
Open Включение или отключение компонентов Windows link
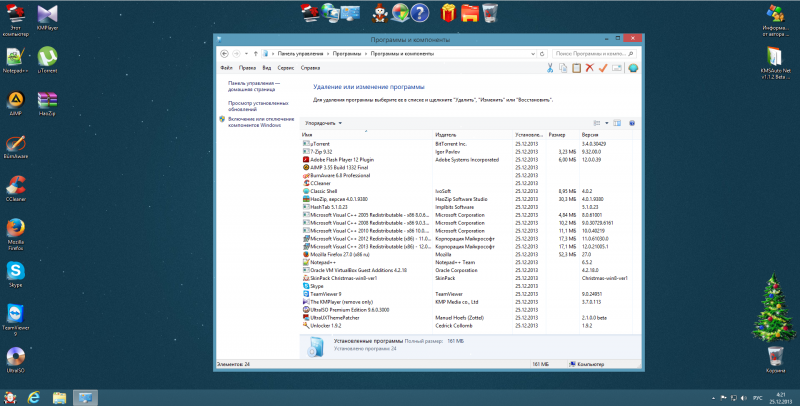click(x=261, y=122)
